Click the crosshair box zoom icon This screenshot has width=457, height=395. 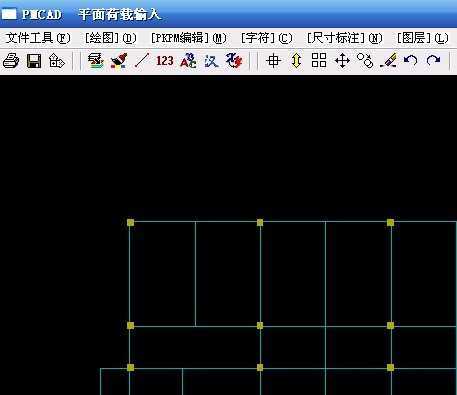274,61
